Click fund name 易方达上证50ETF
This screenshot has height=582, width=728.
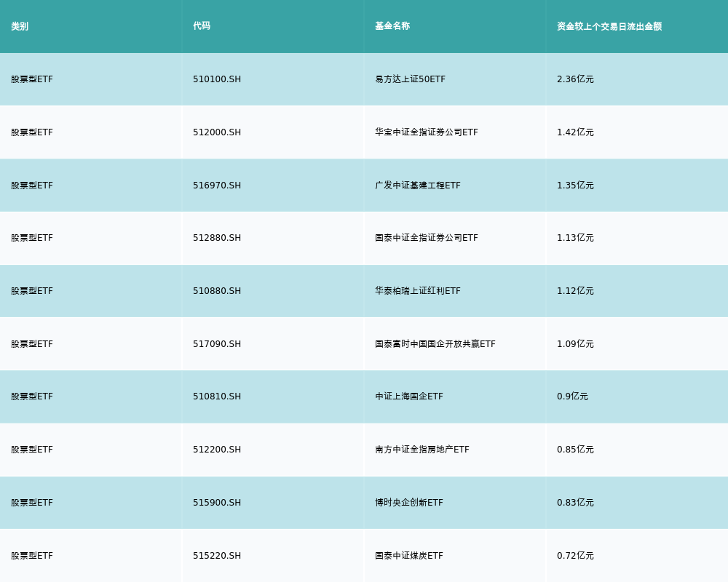pyautogui.click(x=410, y=79)
